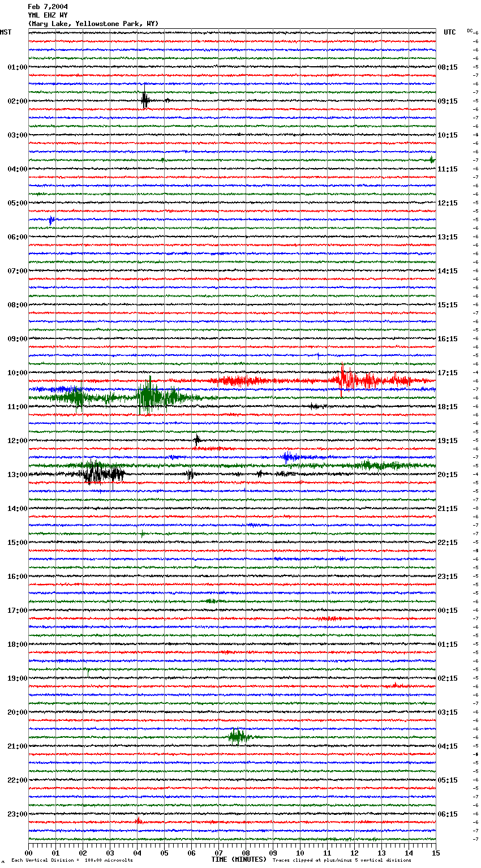Click the MST hour label '13:00'

point(18,475)
